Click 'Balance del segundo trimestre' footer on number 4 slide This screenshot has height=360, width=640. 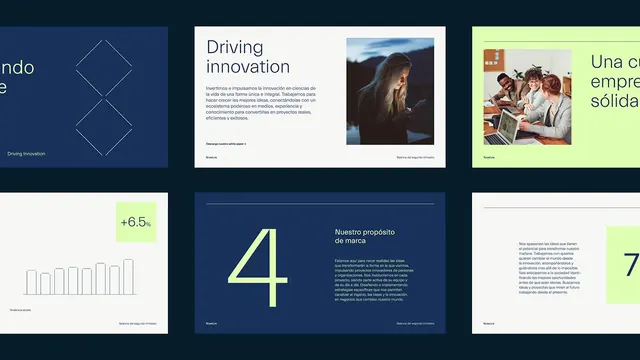coord(416,324)
